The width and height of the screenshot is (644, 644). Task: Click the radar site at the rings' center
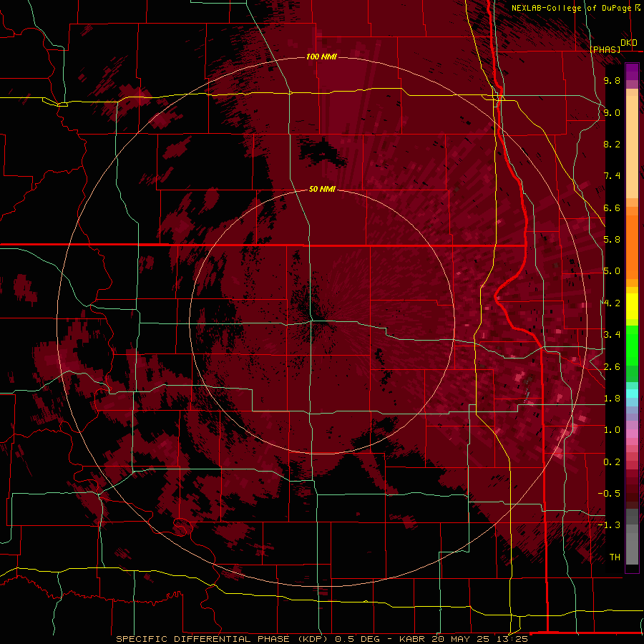pos(321,321)
